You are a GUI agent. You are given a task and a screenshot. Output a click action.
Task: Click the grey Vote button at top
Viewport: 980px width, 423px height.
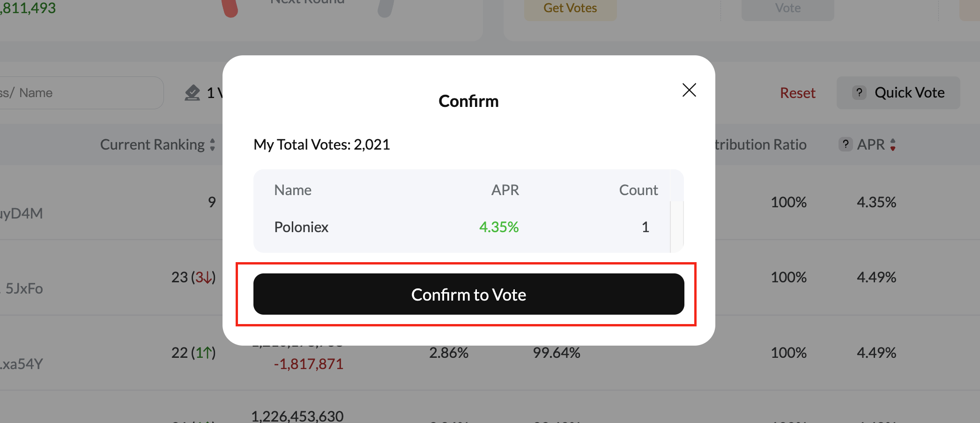click(787, 8)
